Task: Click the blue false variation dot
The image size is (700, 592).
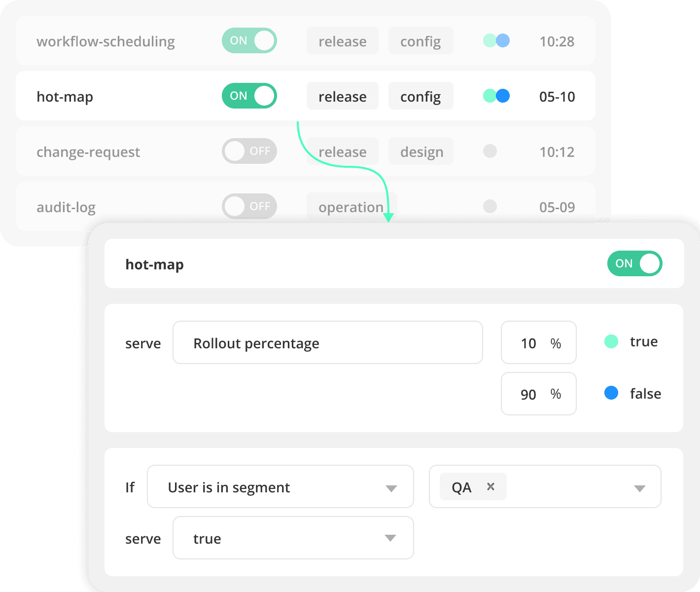Action: coord(611,393)
